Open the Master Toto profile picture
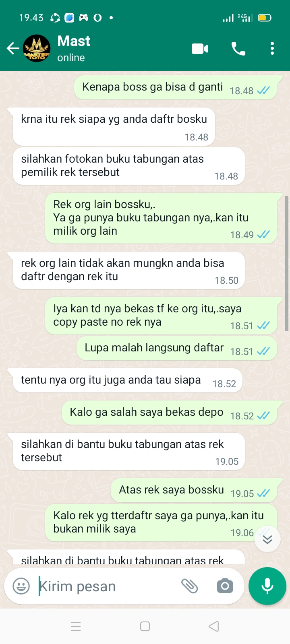 (x=37, y=48)
